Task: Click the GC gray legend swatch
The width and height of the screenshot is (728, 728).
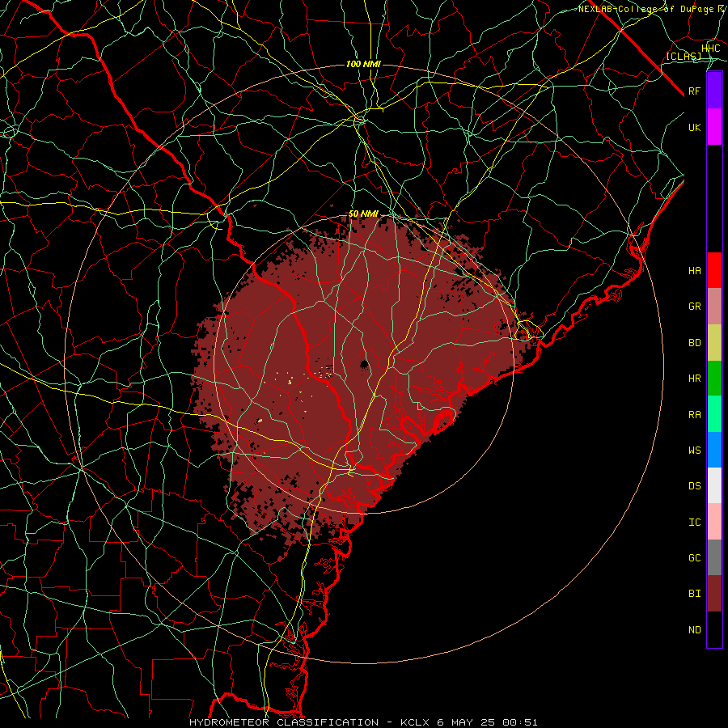Action: coord(714,557)
